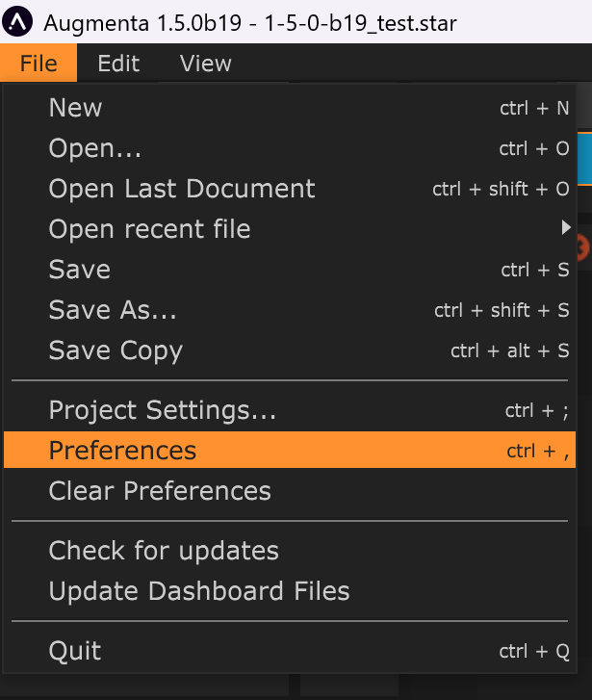This screenshot has width=592, height=700.
Task: Select Open Last Document
Action: 181,189
